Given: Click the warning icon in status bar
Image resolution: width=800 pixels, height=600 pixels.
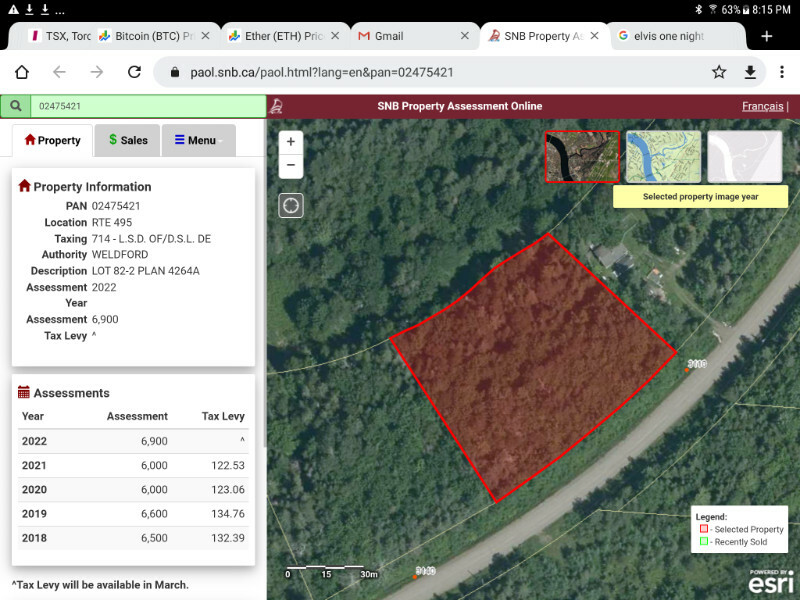Looking at the screenshot, I should pos(13,9).
